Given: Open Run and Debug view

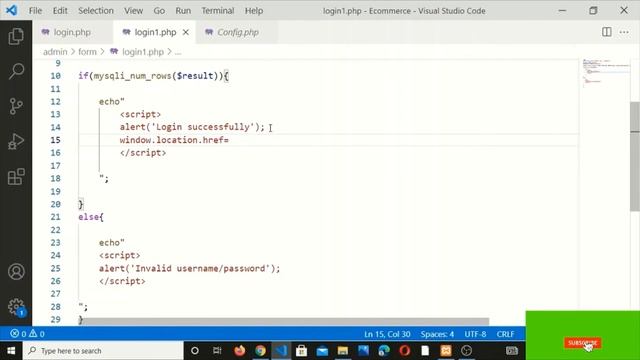Looking at the screenshot, I should pos(16,141).
